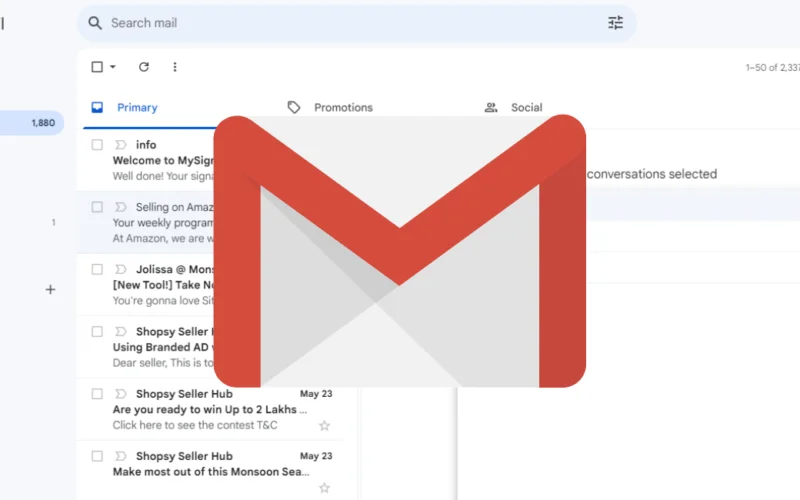Mark Using Branded AD email important
Image resolution: width=800 pixels, height=500 pixels.
(x=120, y=332)
